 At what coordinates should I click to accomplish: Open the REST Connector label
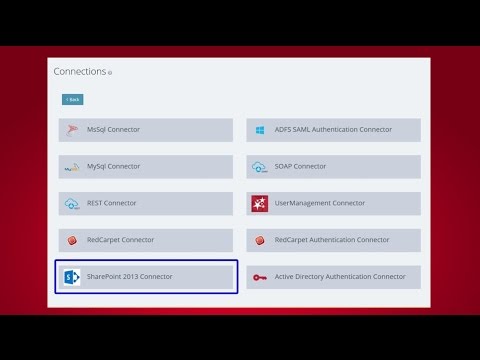click(x=111, y=203)
